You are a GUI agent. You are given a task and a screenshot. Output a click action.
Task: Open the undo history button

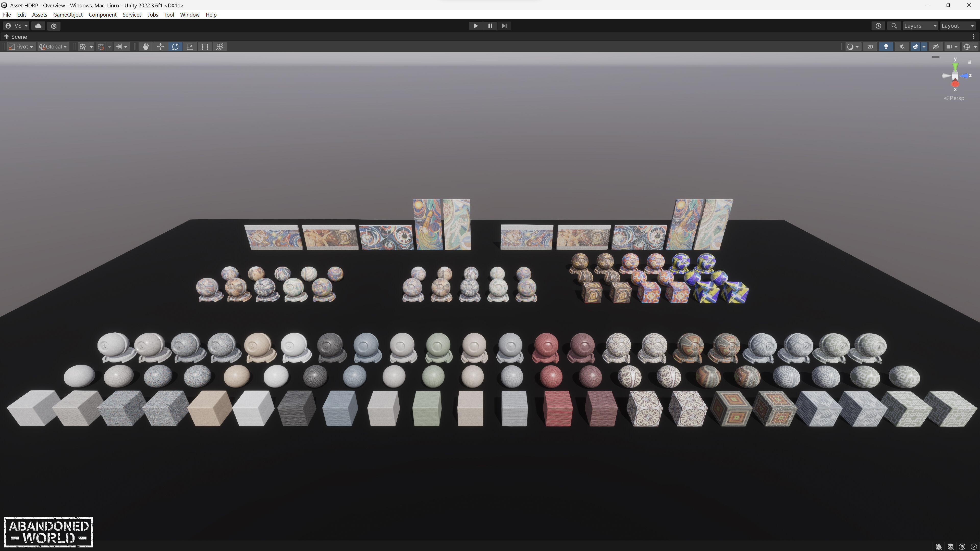tap(878, 26)
